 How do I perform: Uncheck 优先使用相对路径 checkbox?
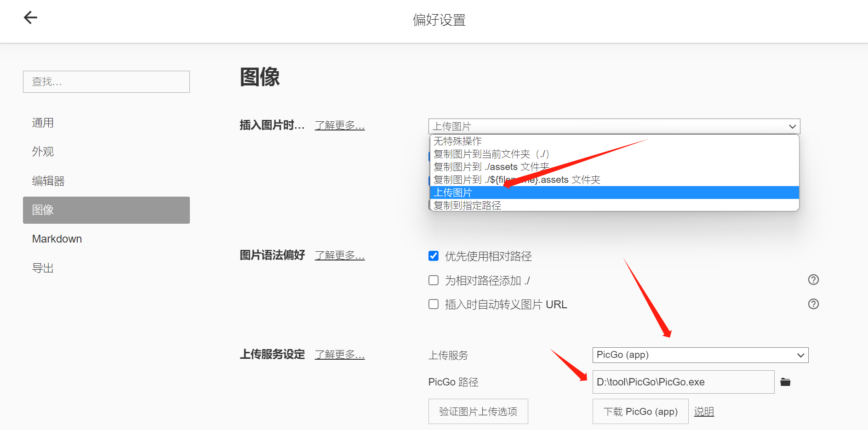click(x=434, y=256)
